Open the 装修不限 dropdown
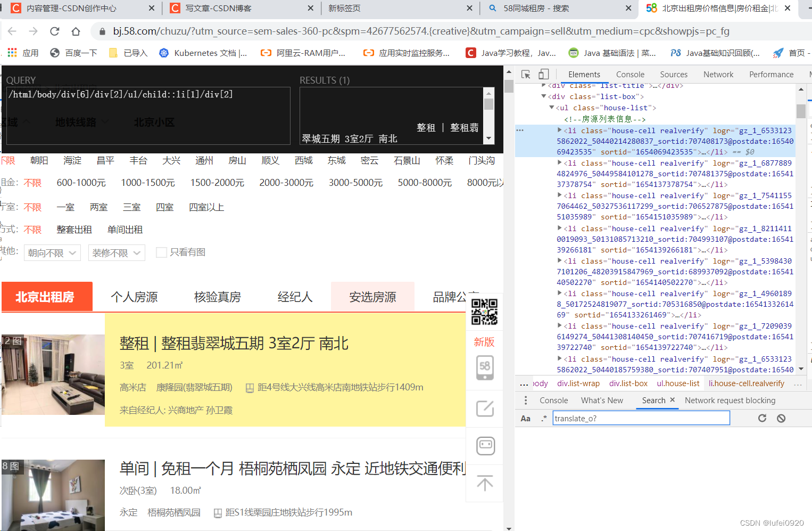Image resolution: width=812 pixels, height=531 pixels. (117, 252)
